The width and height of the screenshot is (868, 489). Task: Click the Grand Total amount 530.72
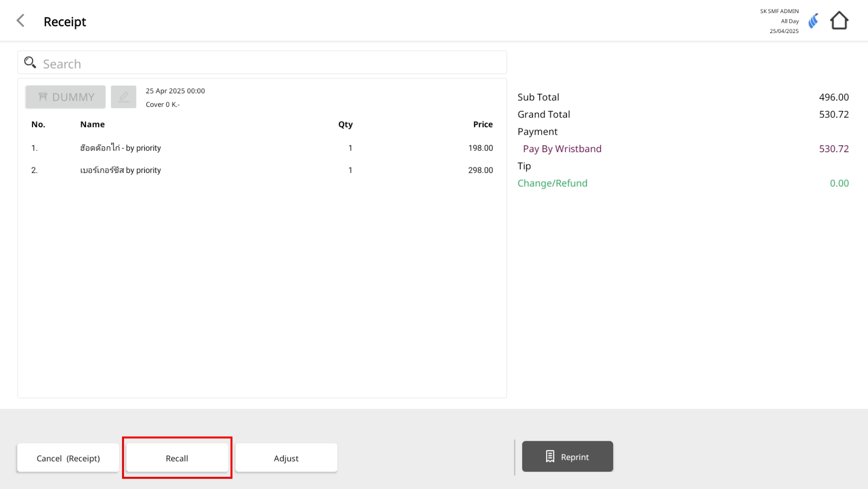[833, 114]
